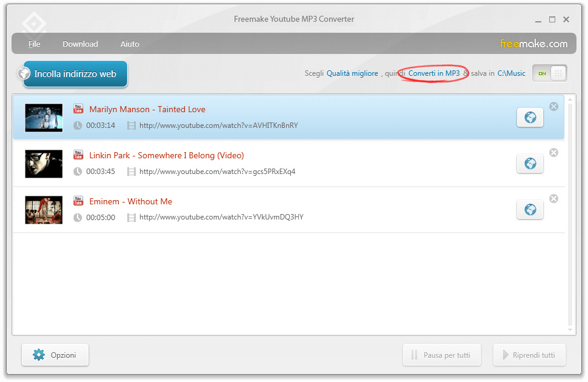
Task: Open the Qualità migliore quality dropdown
Action: (352, 73)
